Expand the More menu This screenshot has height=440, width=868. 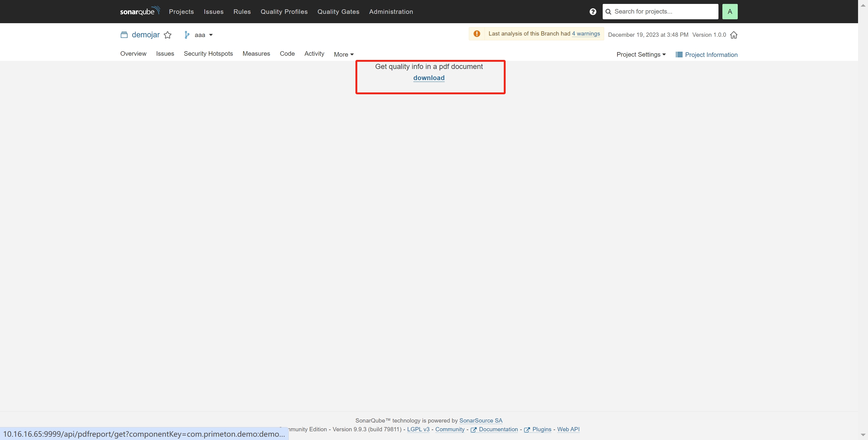pos(343,55)
